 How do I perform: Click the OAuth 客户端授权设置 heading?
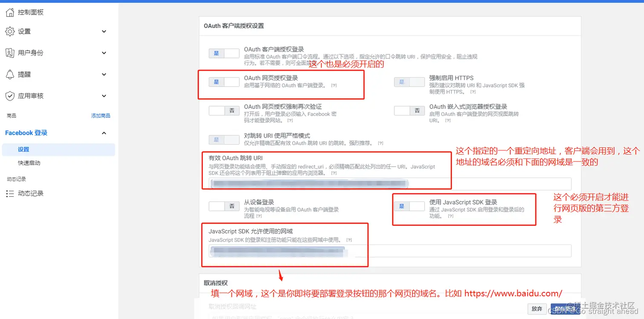[x=234, y=26]
